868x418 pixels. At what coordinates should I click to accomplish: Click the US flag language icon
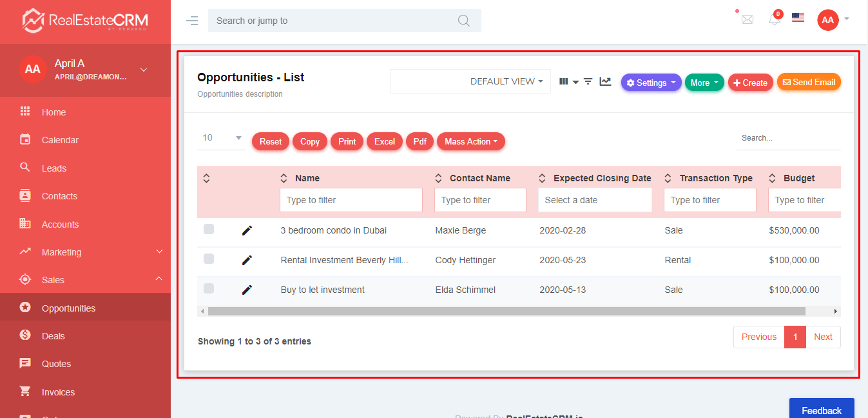pyautogui.click(x=798, y=18)
